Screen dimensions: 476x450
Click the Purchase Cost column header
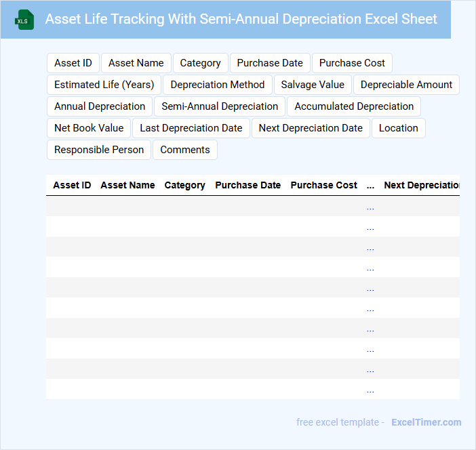324,185
